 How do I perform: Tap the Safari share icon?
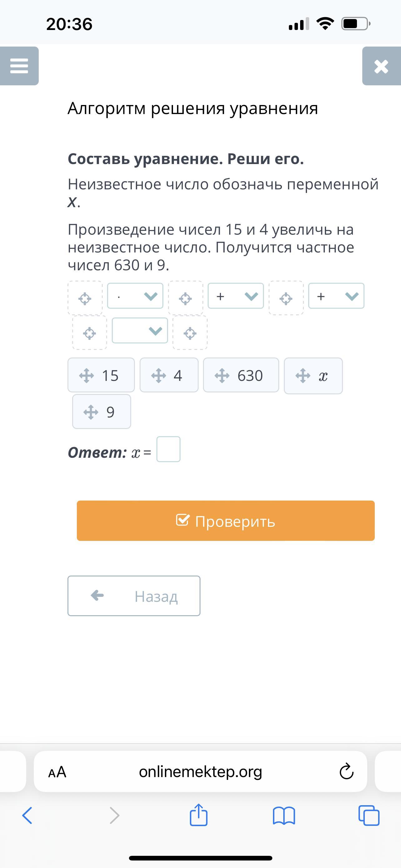click(199, 815)
